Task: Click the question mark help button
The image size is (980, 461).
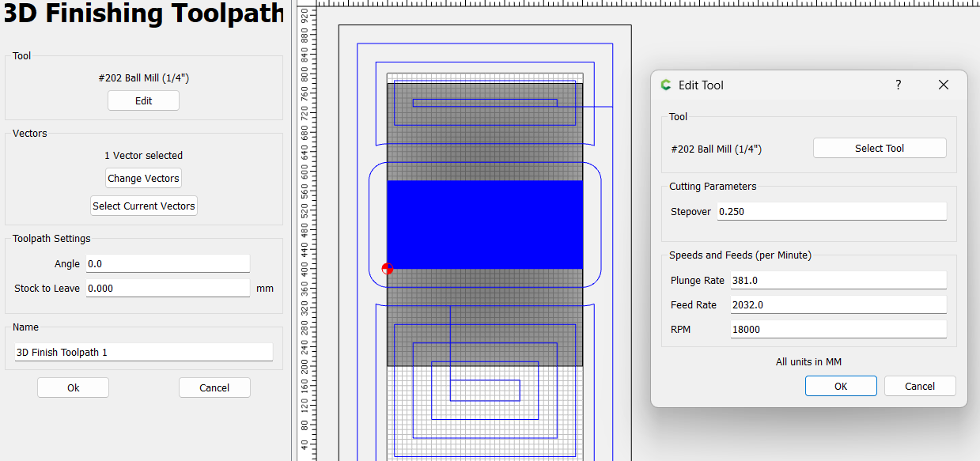Action: point(898,85)
